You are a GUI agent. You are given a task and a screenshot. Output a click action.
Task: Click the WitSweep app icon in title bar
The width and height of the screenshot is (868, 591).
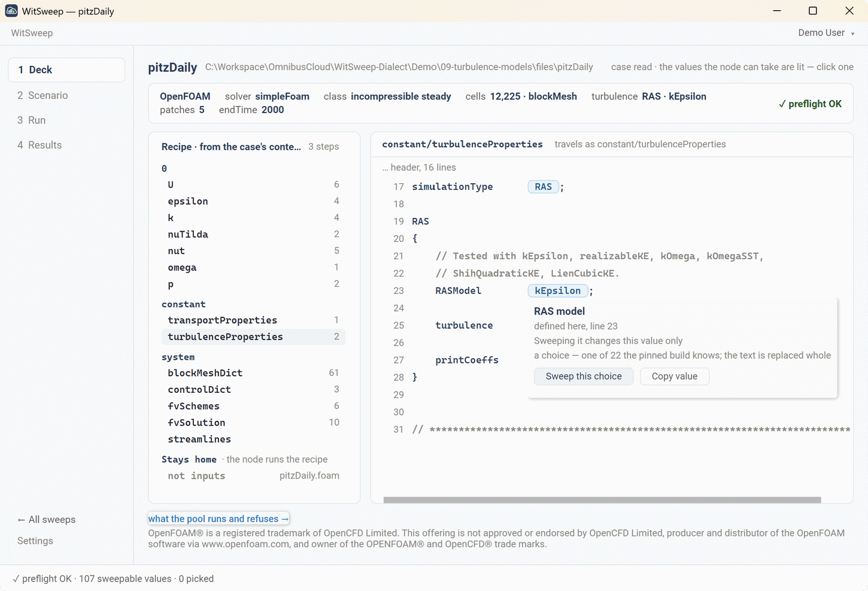pos(11,11)
